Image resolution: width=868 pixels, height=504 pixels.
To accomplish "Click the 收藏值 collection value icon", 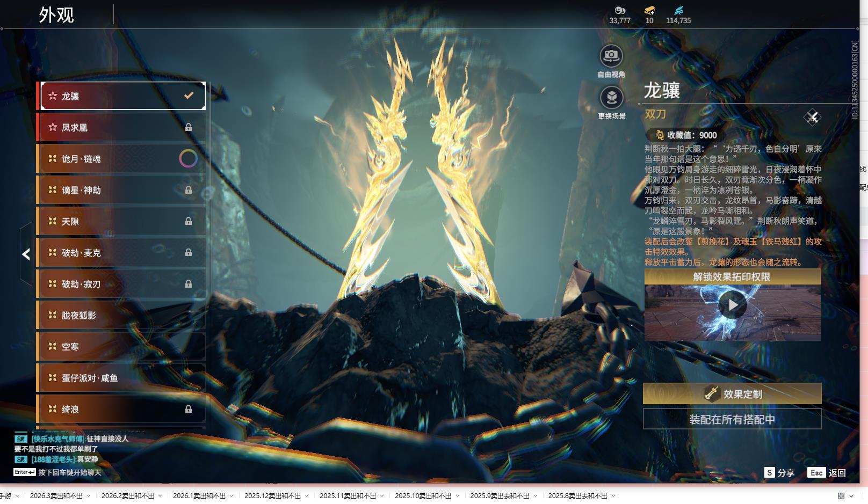I will point(659,135).
